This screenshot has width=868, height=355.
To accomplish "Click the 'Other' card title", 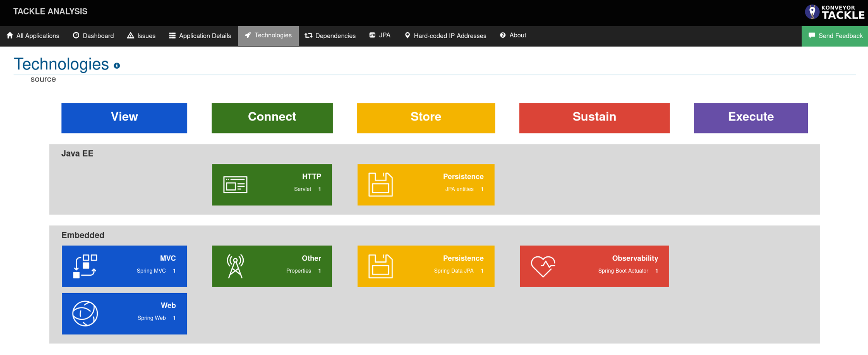I will (312, 258).
